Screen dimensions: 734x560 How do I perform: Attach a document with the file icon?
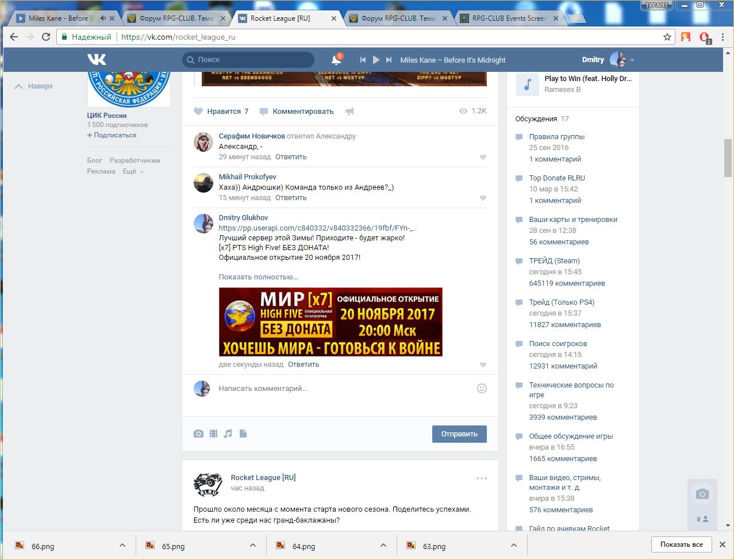(243, 434)
